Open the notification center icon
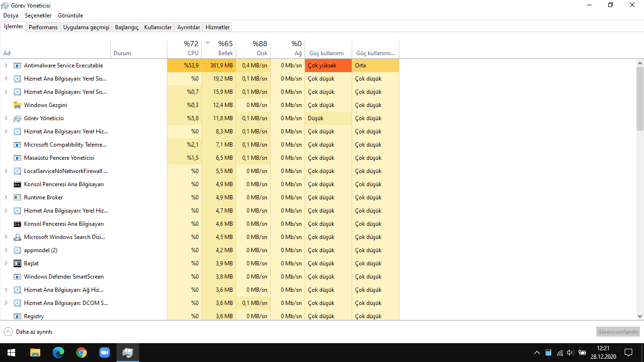 pyautogui.click(x=628, y=353)
